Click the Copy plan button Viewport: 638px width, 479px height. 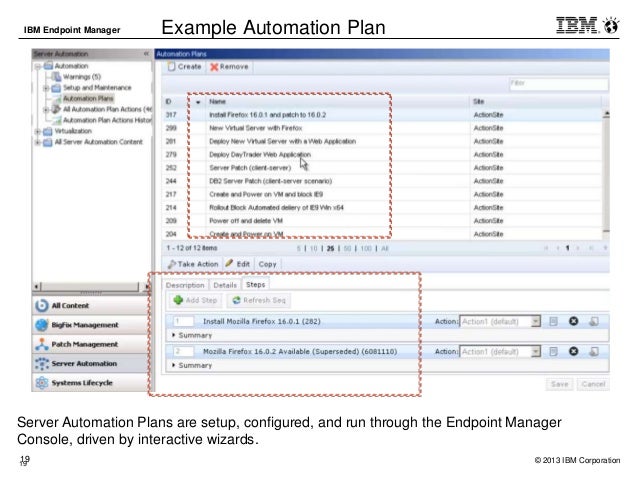tap(267, 264)
